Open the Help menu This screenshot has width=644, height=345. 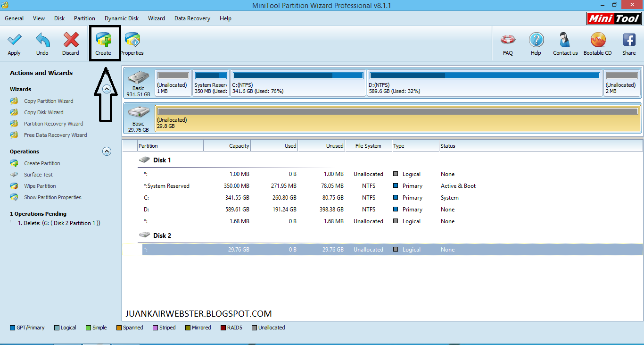click(225, 18)
